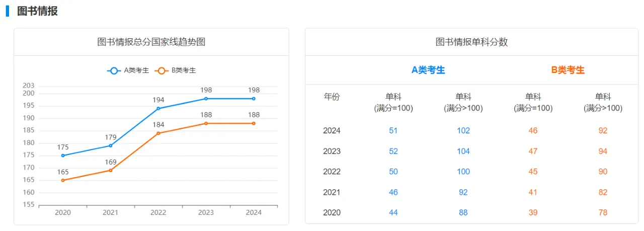The width and height of the screenshot is (644, 231).
Task: Click the 图书情报单科分数 table title
Action: 471,42
